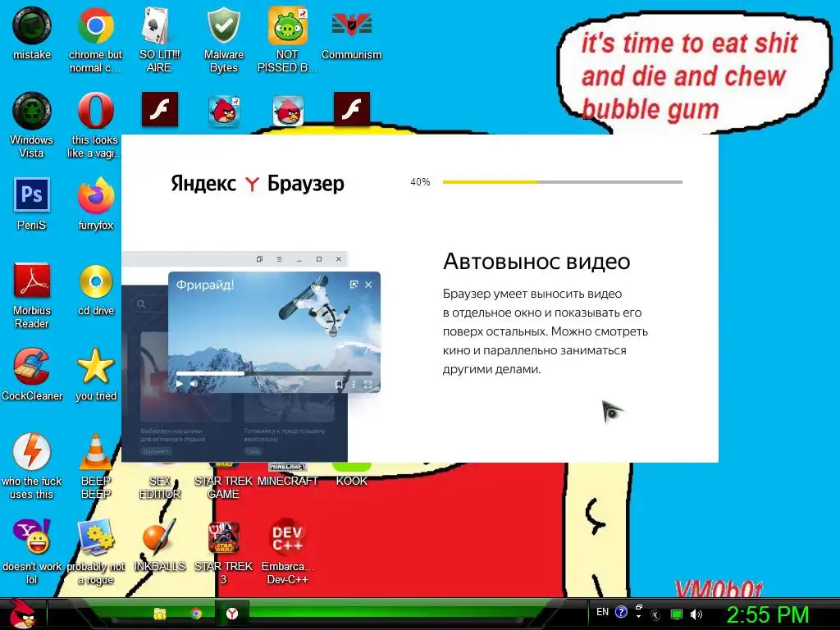Viewport: 840px width, 630px height.
Task: Click the search magnifier in illustrated browser
Action: (141, 304)
